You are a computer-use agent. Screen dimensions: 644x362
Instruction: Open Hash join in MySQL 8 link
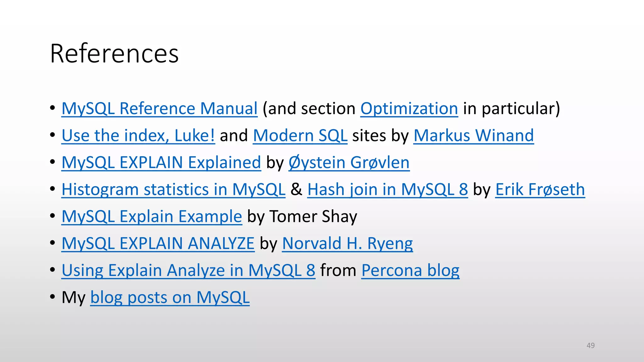pyautogui.click(x=387, y=190)
